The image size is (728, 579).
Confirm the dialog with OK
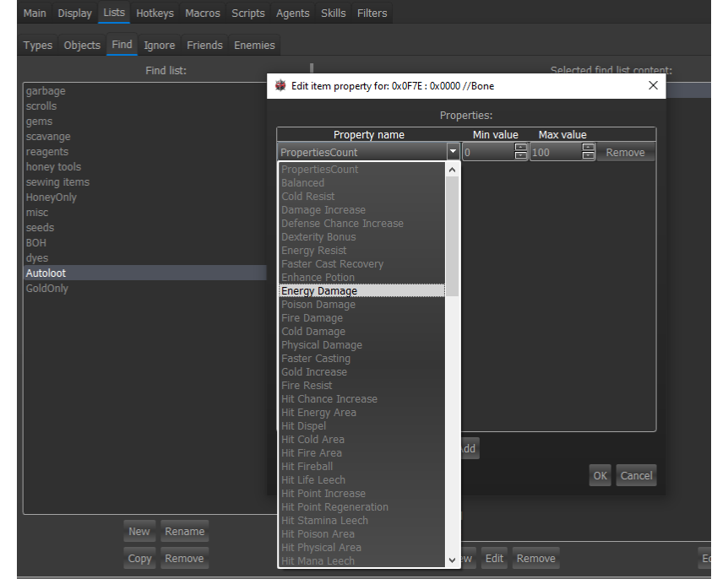[x=600, y=475]
